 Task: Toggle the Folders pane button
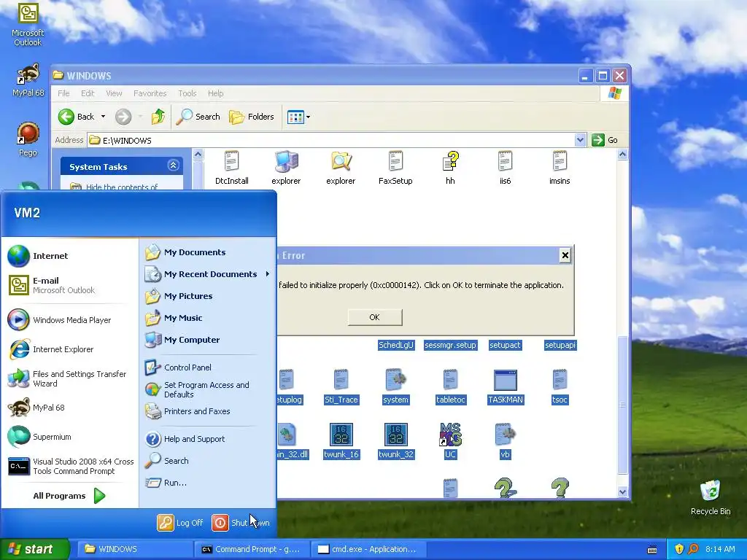pyautogui.click(x=252, y=117)
